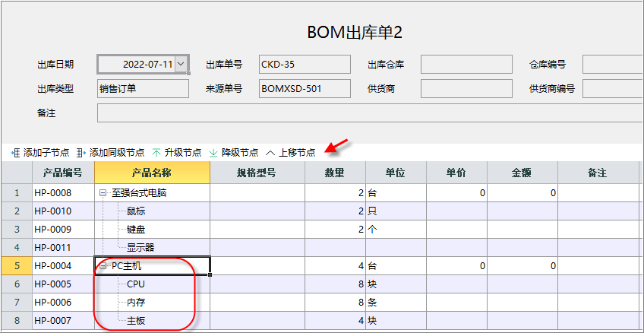Click the 至强台式电脑 product name
Viewport: 644px width, 333px height.
coord(139,193)
